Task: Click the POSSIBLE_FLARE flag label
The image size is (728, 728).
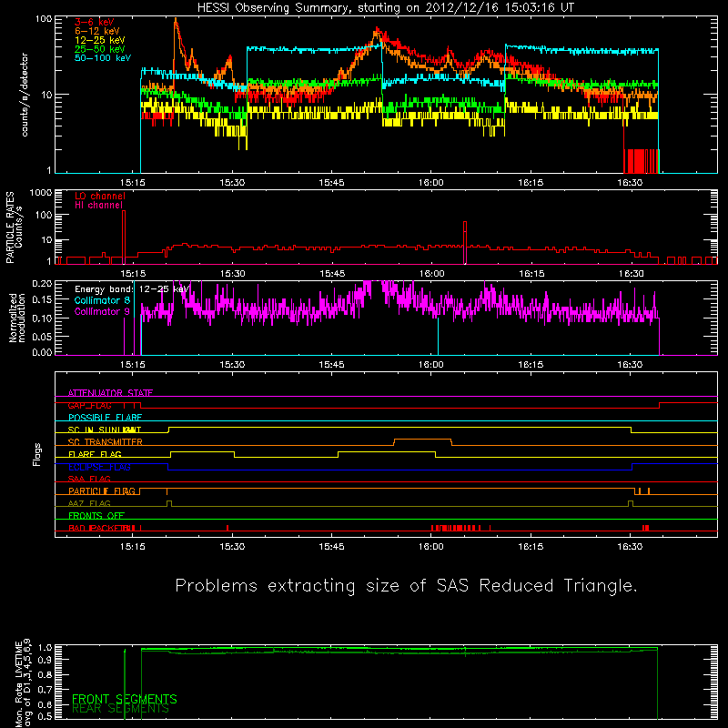Action: [105, 418]
